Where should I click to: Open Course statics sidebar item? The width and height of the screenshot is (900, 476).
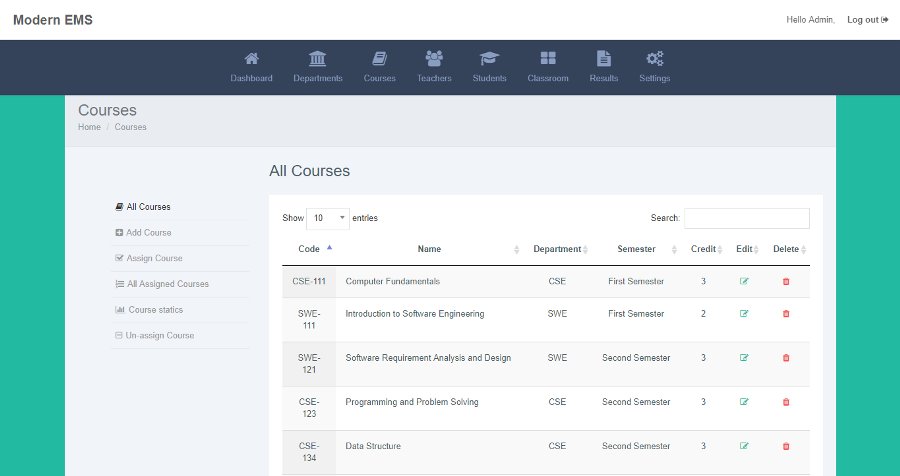[155, 309]
